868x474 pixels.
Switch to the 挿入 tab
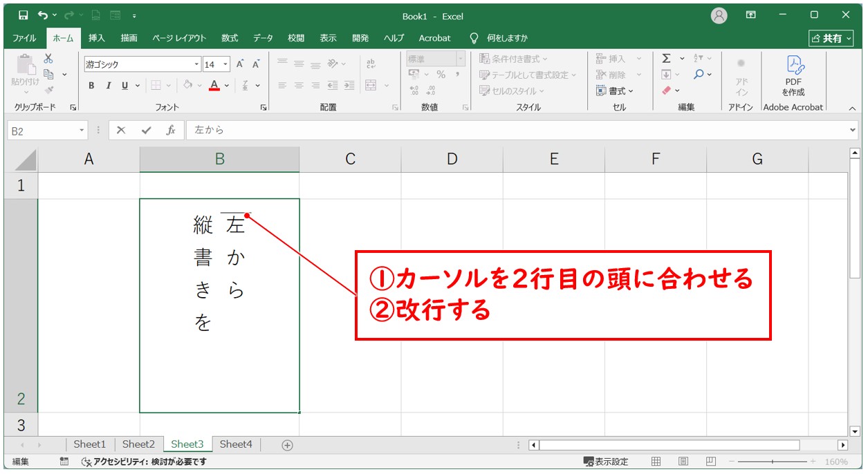97,38
